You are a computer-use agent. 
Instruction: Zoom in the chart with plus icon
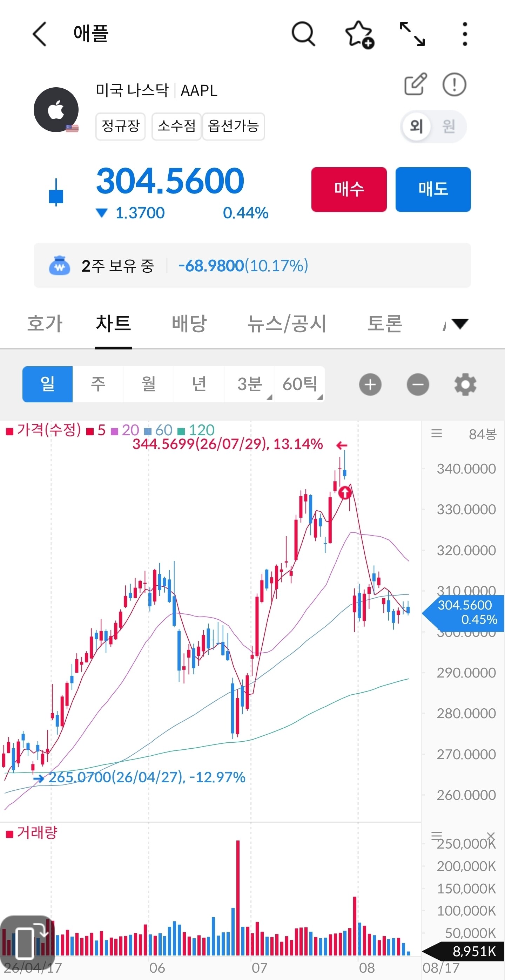pos(370,384)
